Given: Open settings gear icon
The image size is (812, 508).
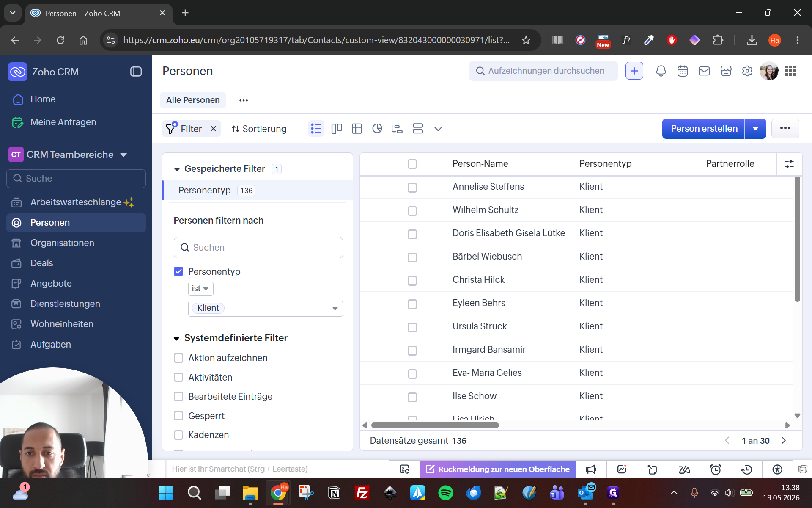Looking at the screenshot, I should pos(747,71).
